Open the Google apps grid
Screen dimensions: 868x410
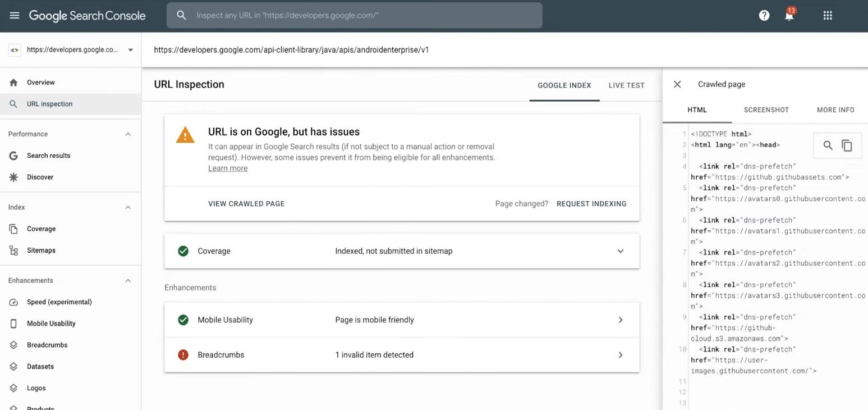pos(828,16)
